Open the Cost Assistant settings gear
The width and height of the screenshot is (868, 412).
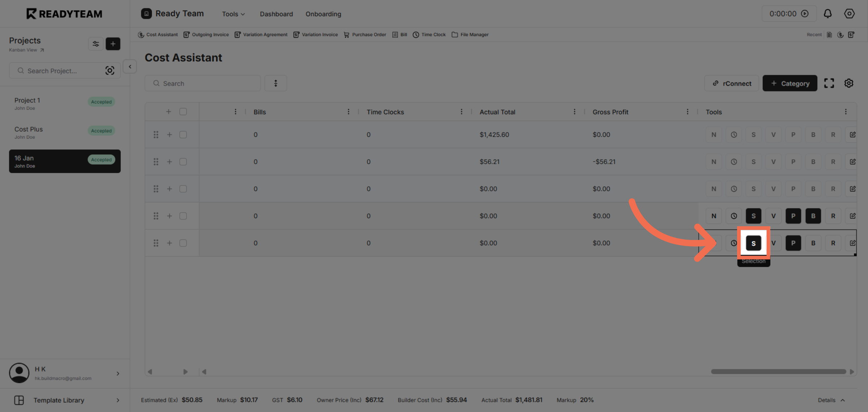click(849, 83)
